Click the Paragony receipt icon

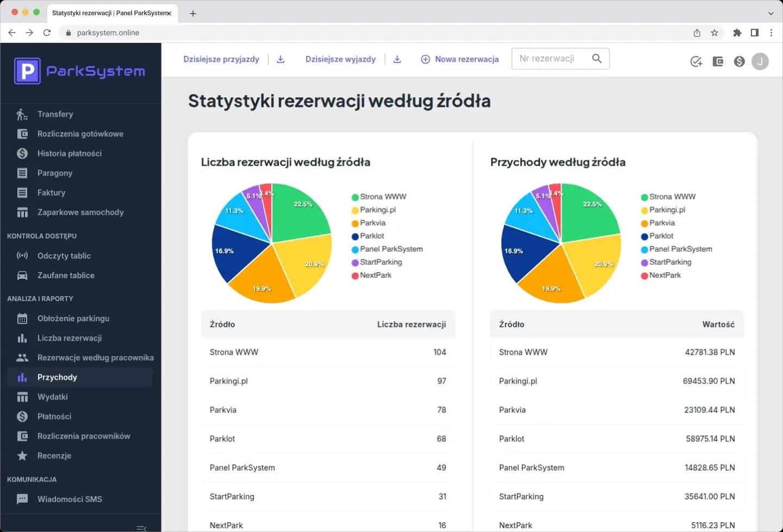click(x=22, y=173)
